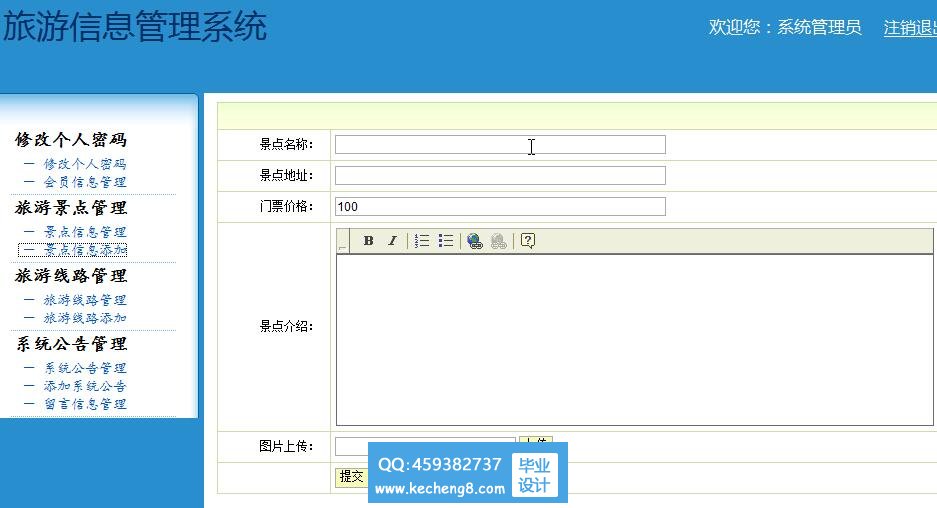This screenshot has height=508, width=937.
Task: Click the 门票价格 field showing 100
Action: (500, 207)
